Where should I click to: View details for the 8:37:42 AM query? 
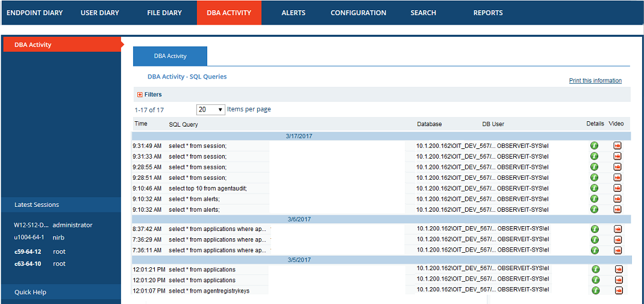pos(594,229)
